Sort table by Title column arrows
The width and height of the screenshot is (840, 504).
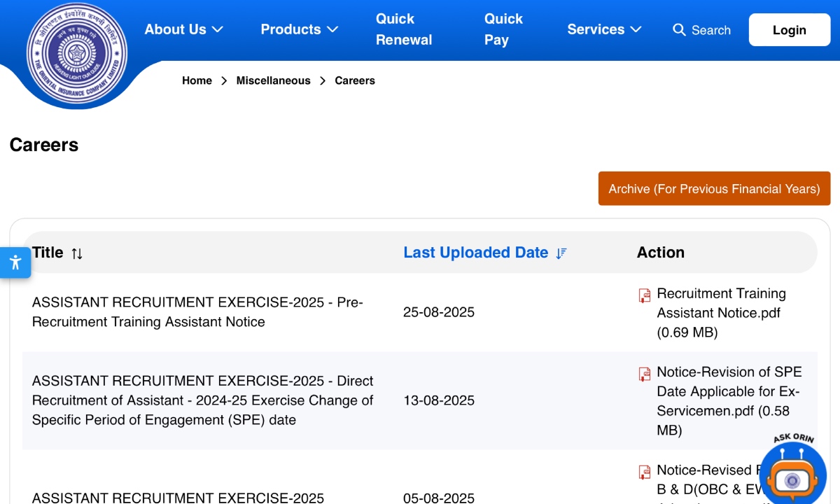coord(77,253)
